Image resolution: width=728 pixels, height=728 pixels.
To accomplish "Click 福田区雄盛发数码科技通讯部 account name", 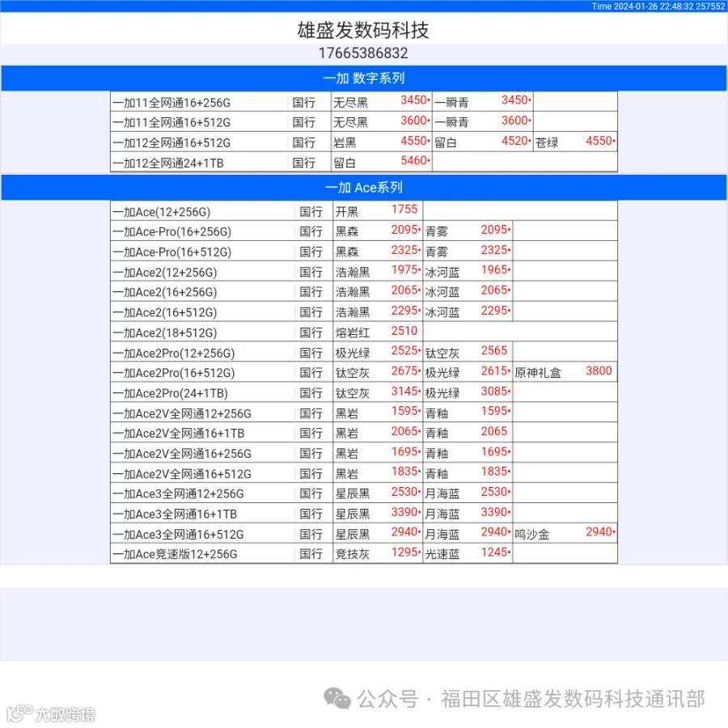I will pos(573,699).
